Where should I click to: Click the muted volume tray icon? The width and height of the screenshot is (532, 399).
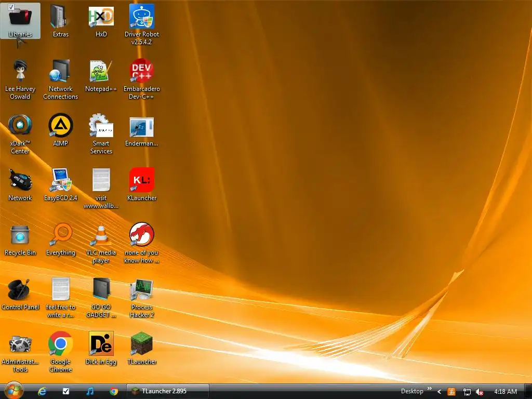(480, 392)
